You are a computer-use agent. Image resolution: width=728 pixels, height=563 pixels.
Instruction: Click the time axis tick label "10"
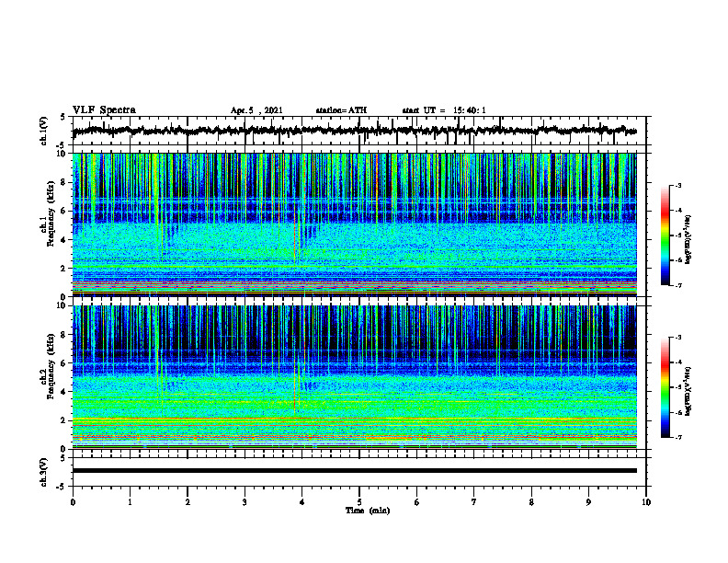pyautogui.click(x=646, y=502)
